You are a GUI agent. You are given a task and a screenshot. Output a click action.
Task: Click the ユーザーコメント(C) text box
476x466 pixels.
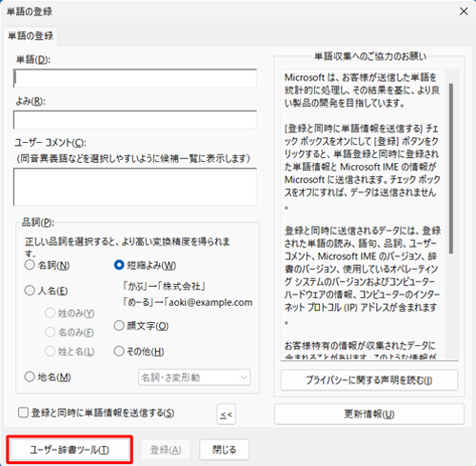click(135, 187)
